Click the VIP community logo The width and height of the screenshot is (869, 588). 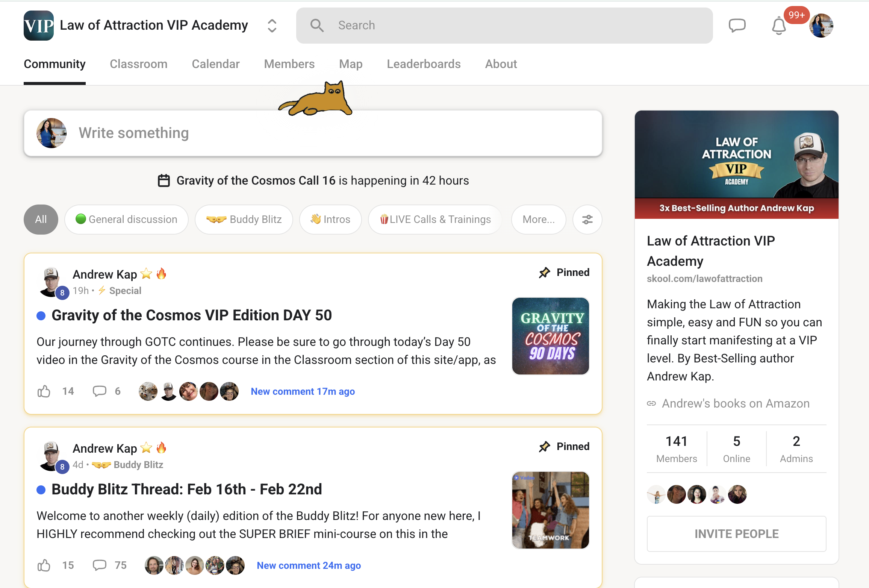[x=38, y=26]
